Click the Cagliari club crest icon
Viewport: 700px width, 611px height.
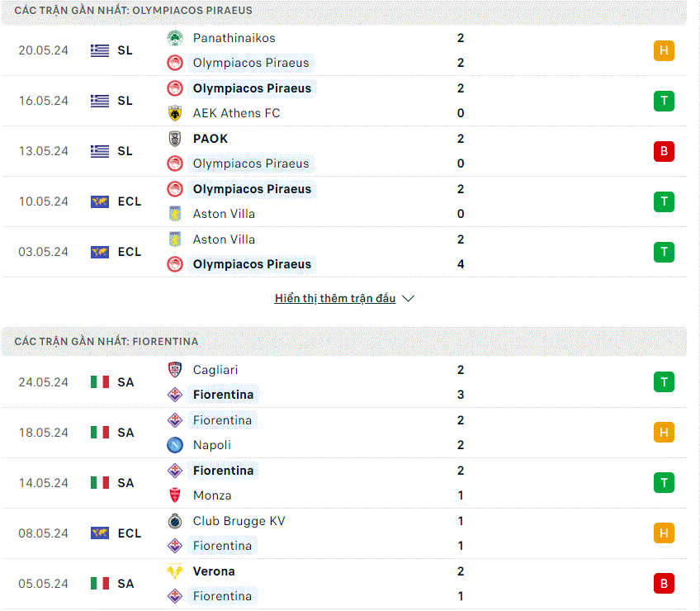pos(174,370)
